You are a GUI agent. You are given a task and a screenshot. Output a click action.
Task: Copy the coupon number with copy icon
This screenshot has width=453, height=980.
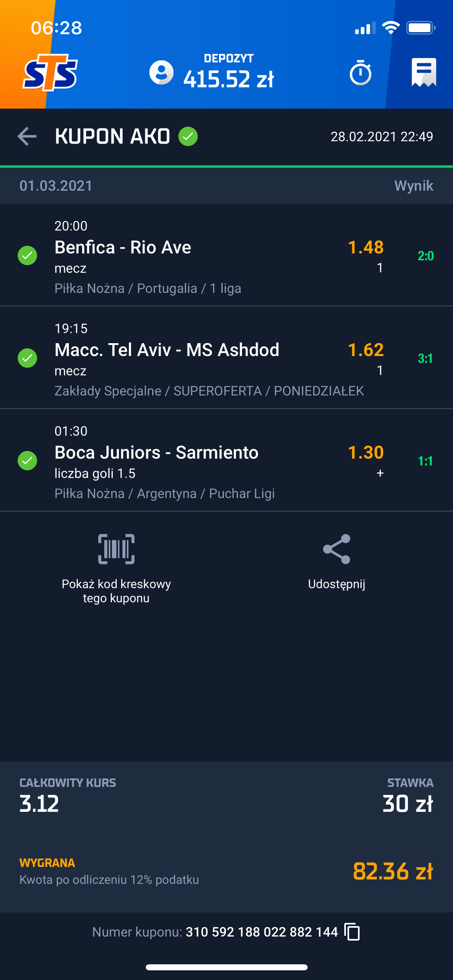[352, 932]
